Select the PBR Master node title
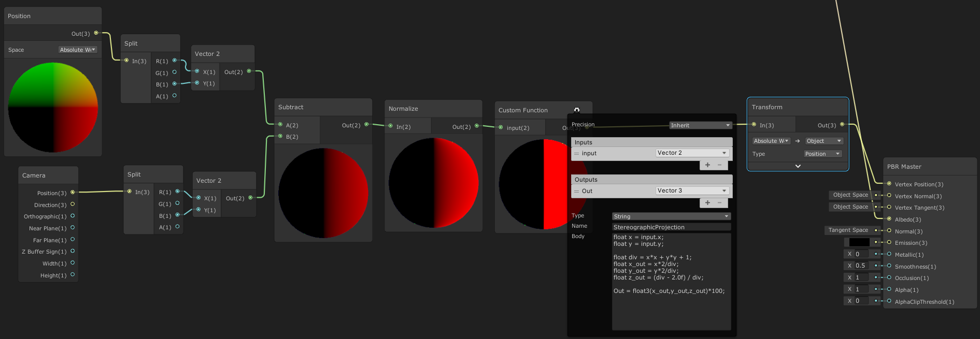Viewport: 980px width, 339px height. pyautogui.click(x=904, y=167)
